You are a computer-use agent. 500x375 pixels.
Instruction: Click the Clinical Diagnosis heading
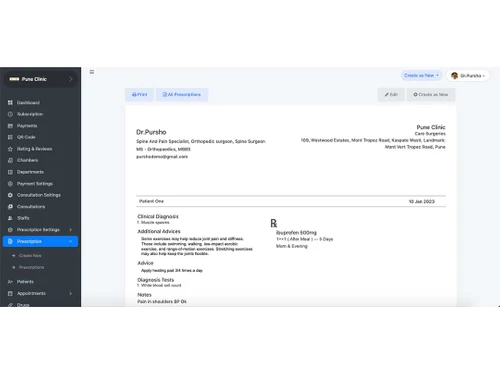pos(158,217)
